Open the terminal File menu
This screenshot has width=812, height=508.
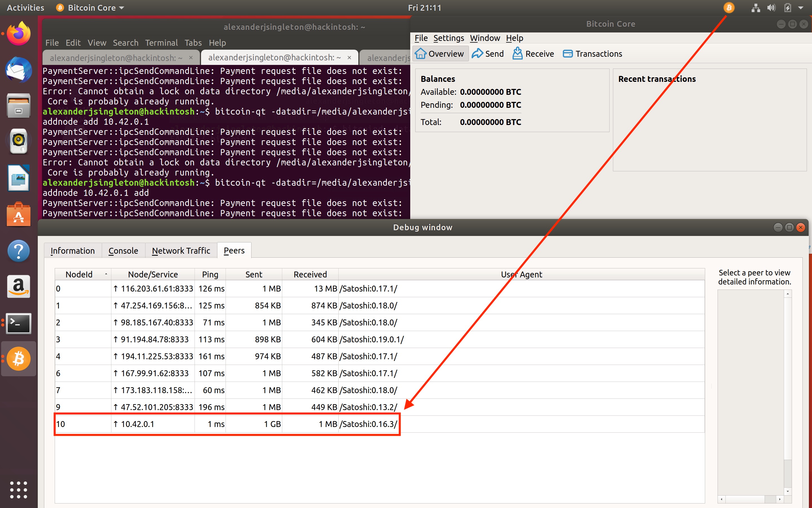point(52,43)
